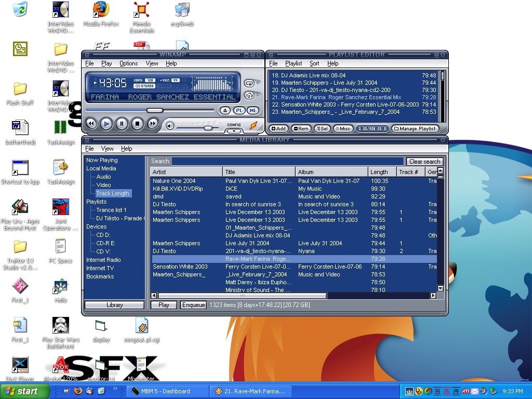Stop playback with the Stop button
The width and height of the screenshot is (532, 399).
(x=137, y=124)
